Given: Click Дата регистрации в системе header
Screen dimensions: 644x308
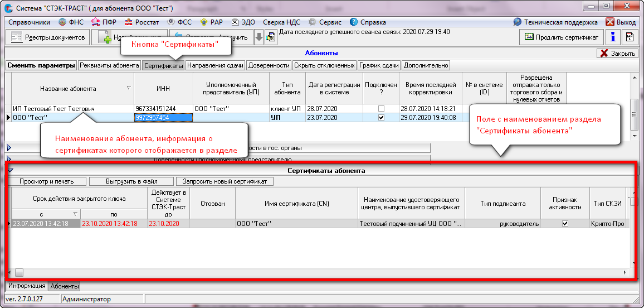Looking at the screenshot, I should 334,88.
